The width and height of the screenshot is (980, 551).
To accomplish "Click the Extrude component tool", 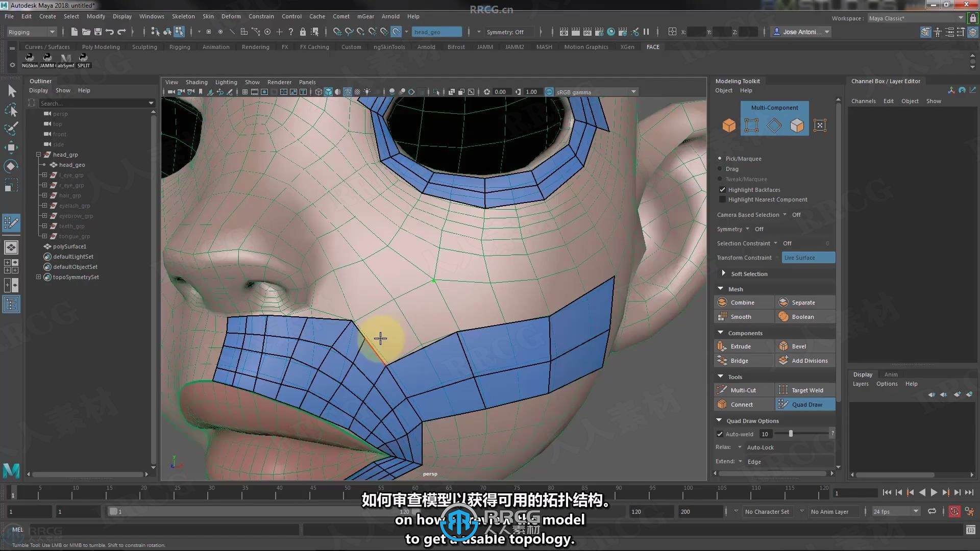I will coord(741,346).
